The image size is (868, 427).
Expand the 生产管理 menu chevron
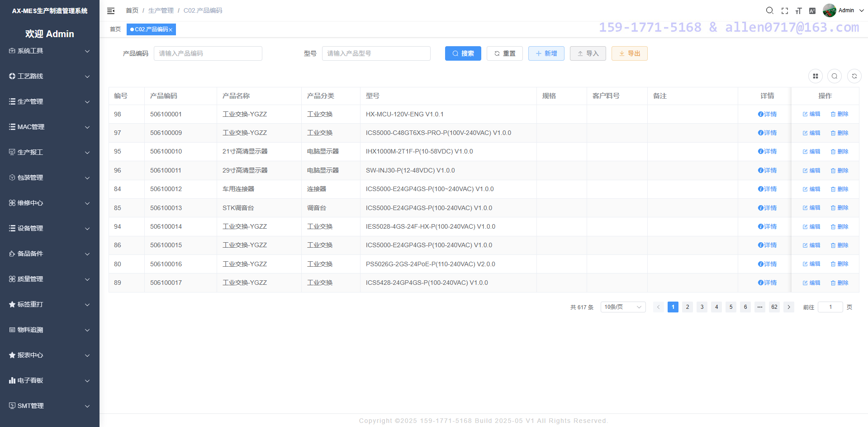click(87, 102)
